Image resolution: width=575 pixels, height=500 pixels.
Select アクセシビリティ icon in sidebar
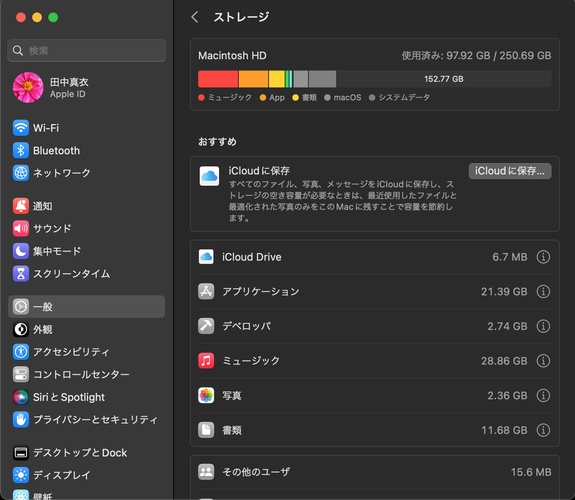(21, 352)
